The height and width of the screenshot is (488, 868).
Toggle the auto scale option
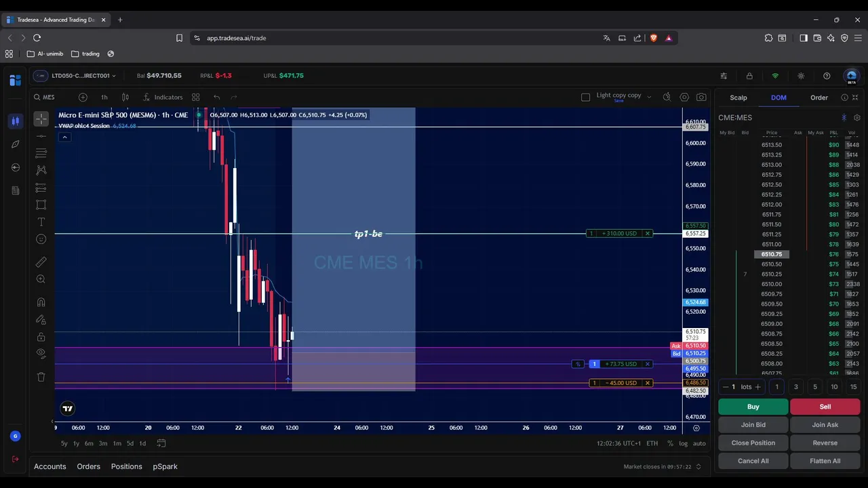click(699, 443)
